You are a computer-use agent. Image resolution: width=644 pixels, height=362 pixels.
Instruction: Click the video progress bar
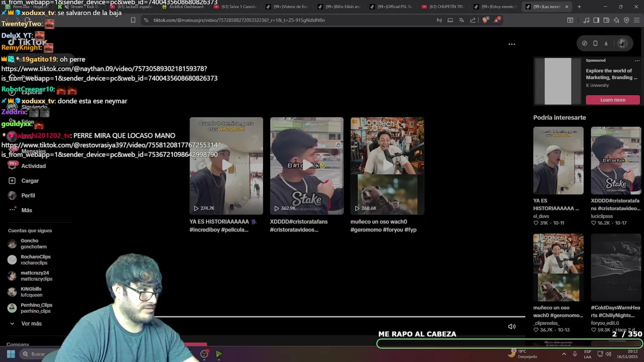pyautogui.click(x=340, y=317)
